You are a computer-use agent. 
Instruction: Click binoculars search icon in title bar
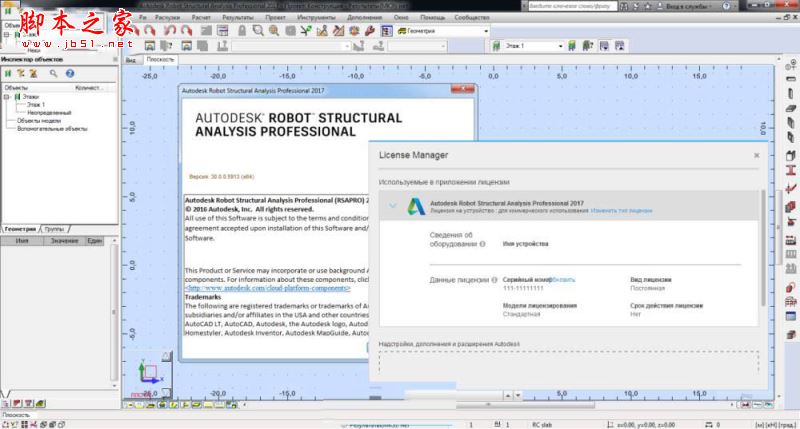coord(624,6)
